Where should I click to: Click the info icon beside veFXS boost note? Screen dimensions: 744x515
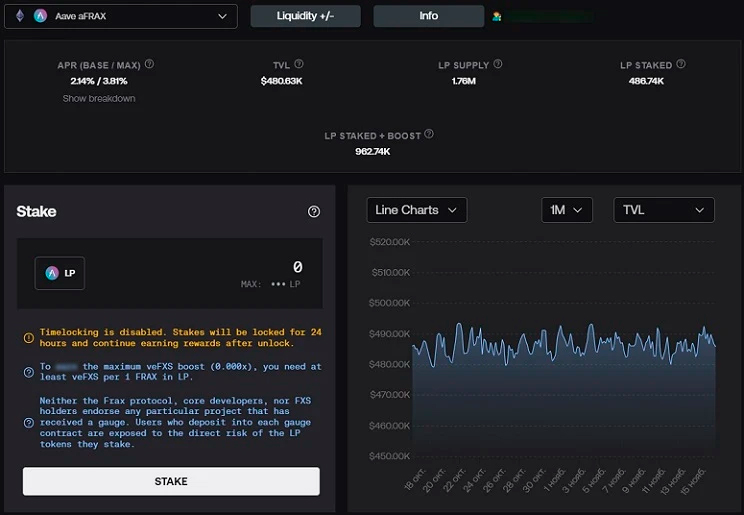(x=28, y=372)
